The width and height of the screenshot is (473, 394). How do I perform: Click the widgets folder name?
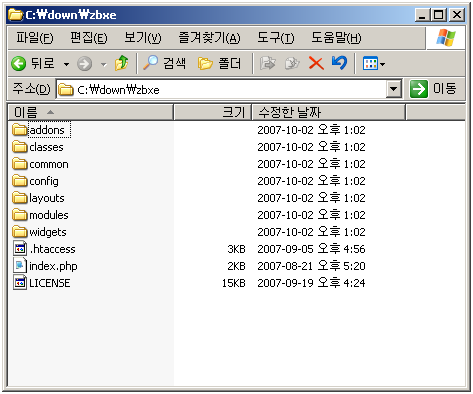tap(48, 232)
